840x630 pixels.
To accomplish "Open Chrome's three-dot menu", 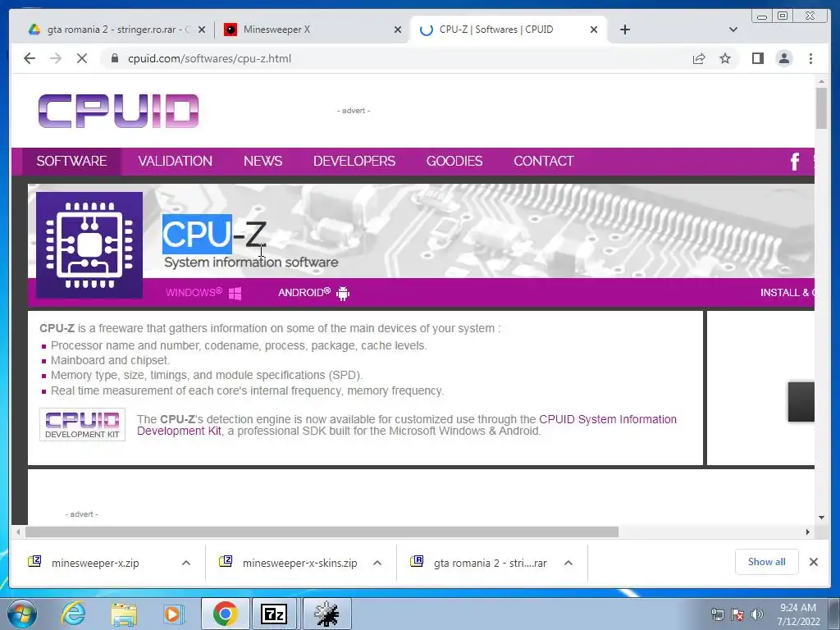I will click(x=810, y=58).
